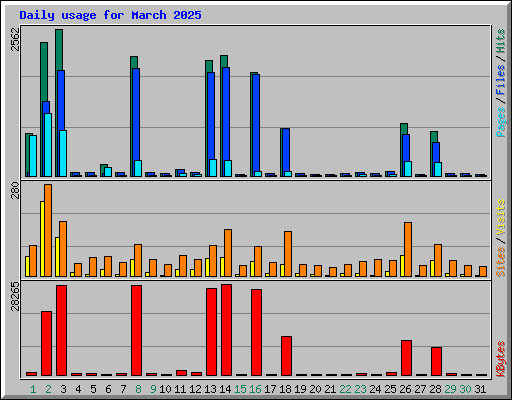Select the green day 15 axis label
This screenshot has height=400, width=512.
(x=240, y=389)
